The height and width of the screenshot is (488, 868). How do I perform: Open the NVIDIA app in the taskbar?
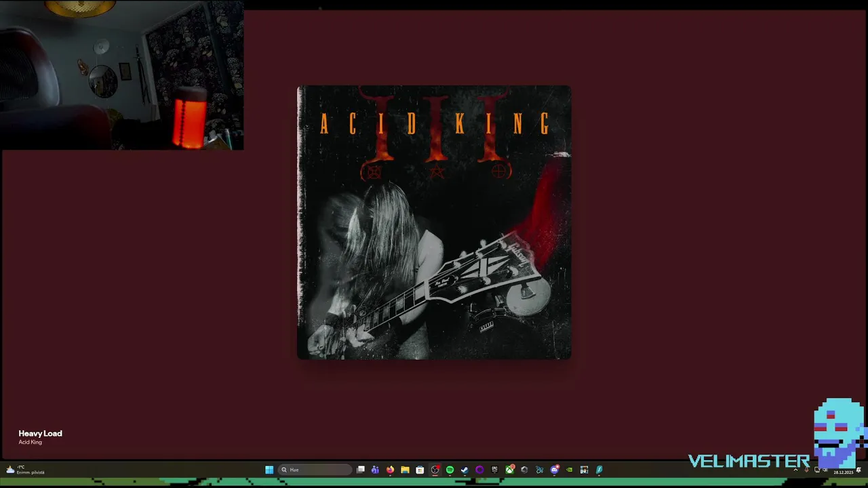569,470
